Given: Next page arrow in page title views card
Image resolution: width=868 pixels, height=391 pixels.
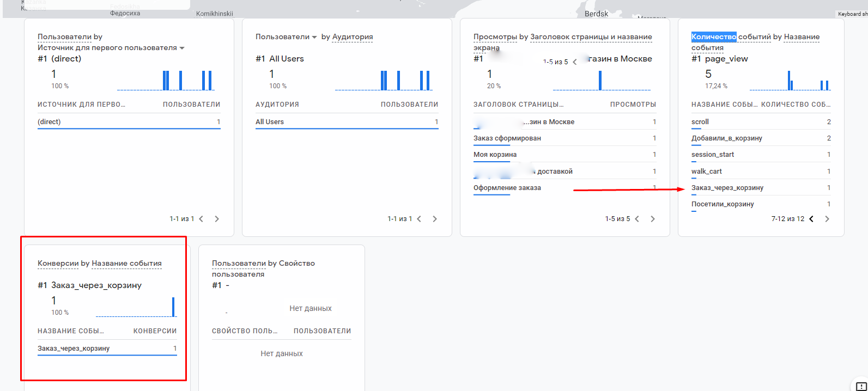Looking at the screenshot, I should [653, 219].
